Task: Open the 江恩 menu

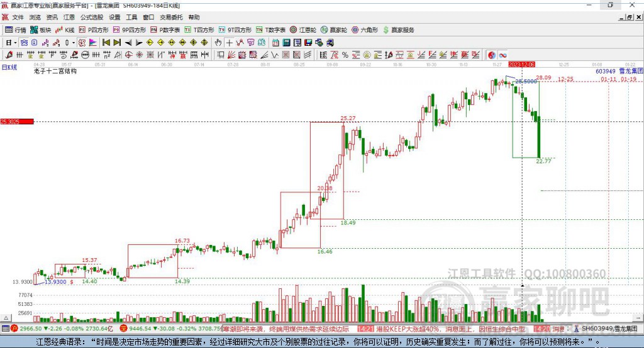Action: [69, 17]
